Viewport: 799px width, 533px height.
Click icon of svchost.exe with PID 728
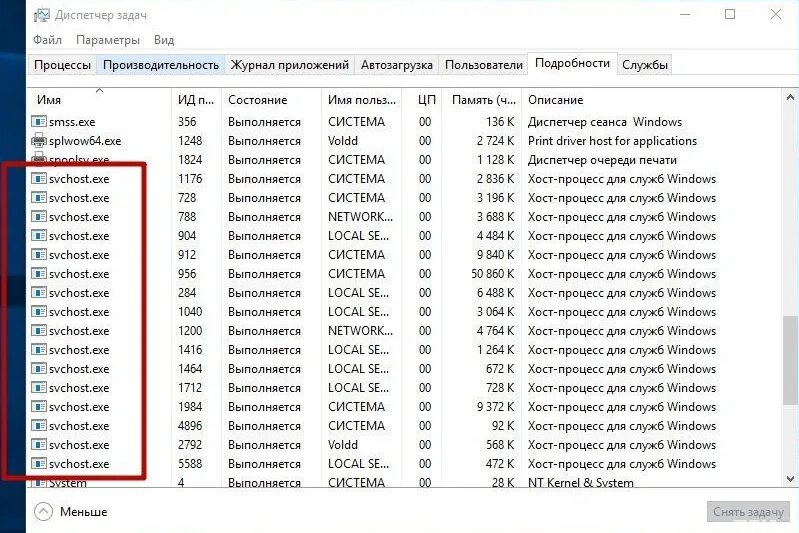click(x=39, y=197)
